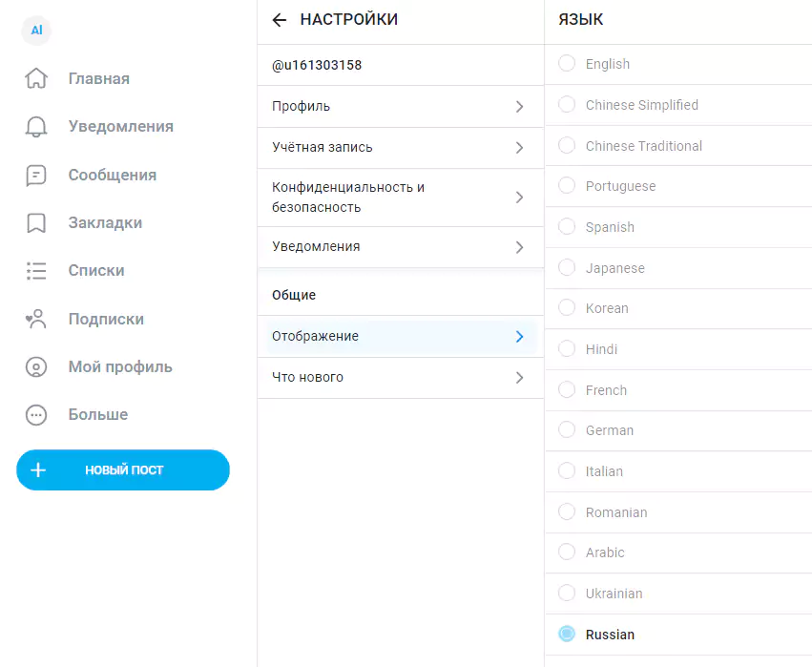Screen dimensions: 812x667
Task: Click the blue chevron on Отображение
Action: 519,337
